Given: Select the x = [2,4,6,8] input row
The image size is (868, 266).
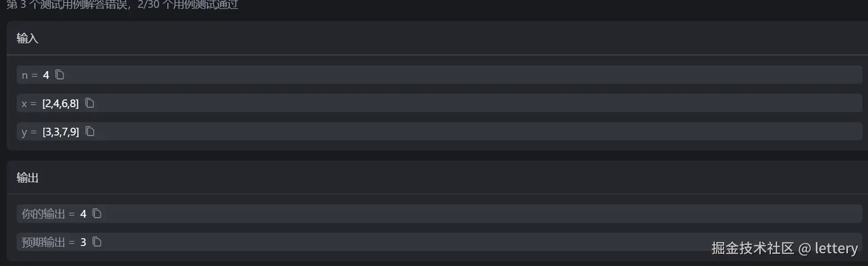Looking at the screenshot, I should (439, 103).
